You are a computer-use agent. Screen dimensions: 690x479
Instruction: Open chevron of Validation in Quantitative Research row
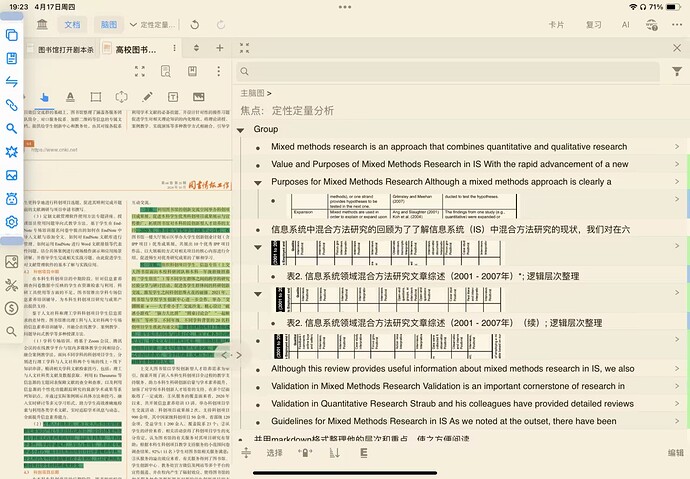point(677,403)
